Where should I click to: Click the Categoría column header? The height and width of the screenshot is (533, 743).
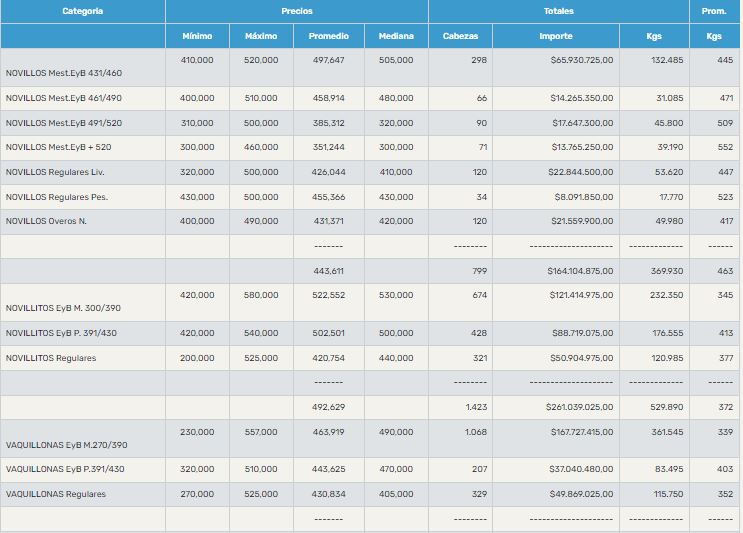pos(82,11)
